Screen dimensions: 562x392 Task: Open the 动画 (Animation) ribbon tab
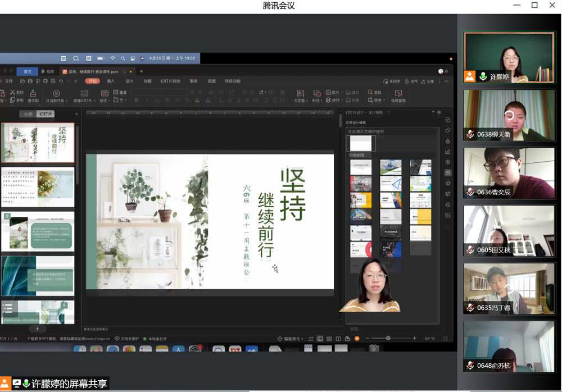[147, 81]
